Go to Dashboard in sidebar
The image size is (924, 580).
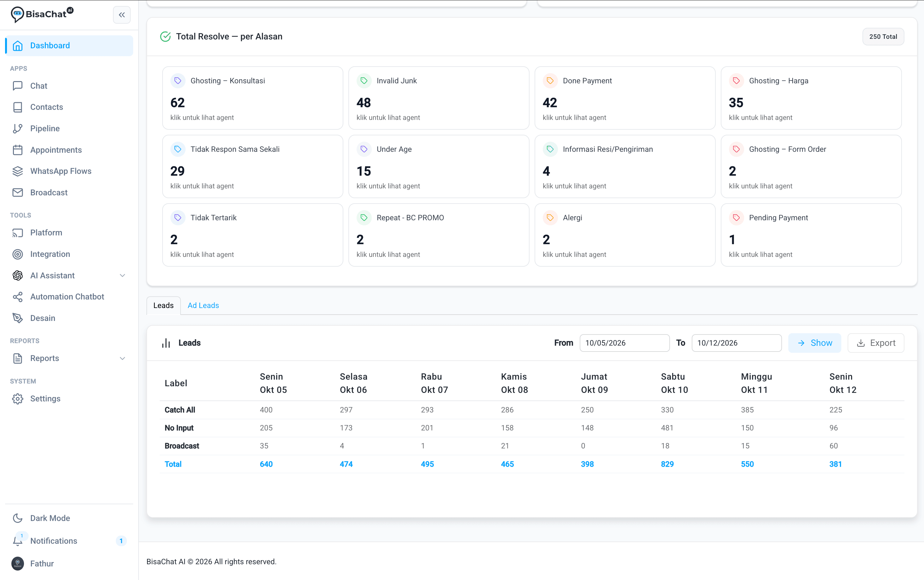[x=69, y=46]
